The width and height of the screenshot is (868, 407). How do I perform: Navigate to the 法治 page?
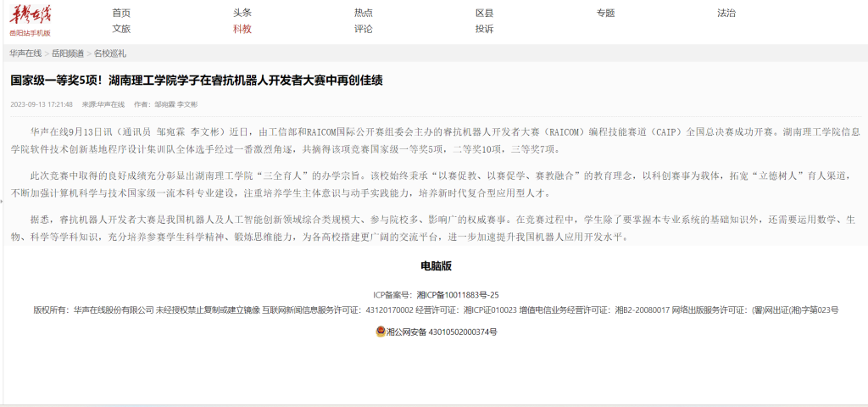pyautogui.click(x=726, y=13)
